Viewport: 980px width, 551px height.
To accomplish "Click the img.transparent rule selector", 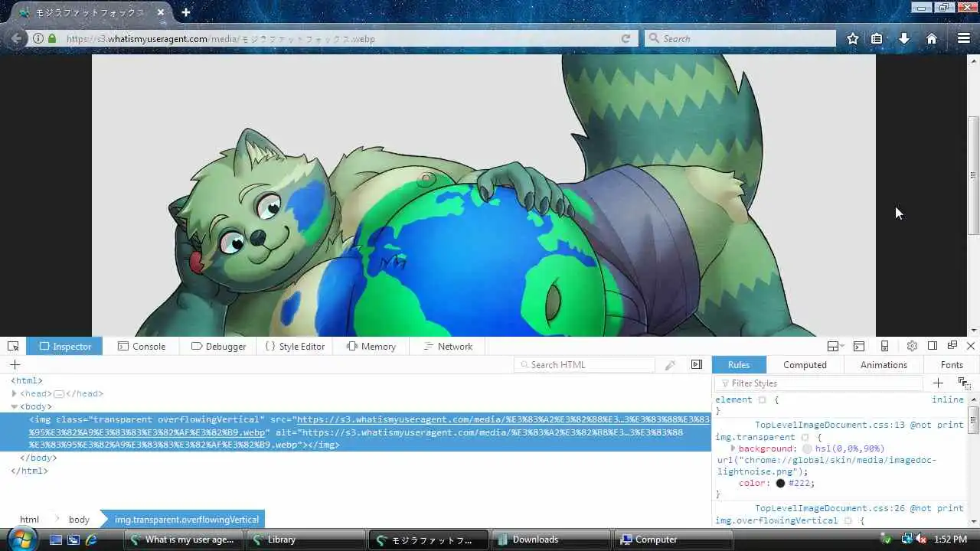I will pyautogui.click(x=755, y=437).
